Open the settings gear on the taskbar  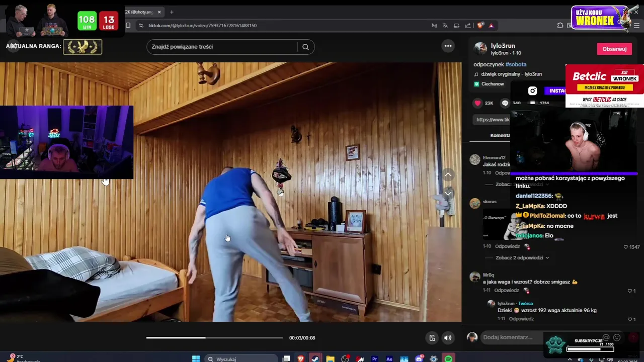pos(433,359)
